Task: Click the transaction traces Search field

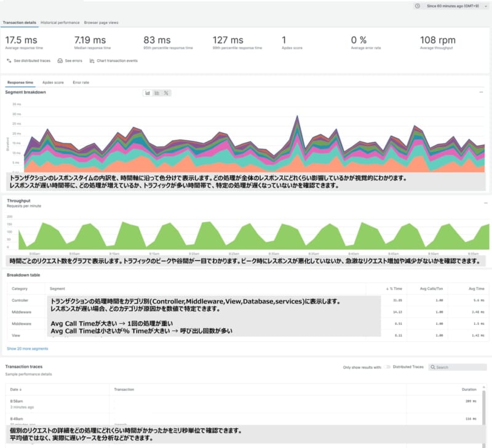Action: [458, 367]
